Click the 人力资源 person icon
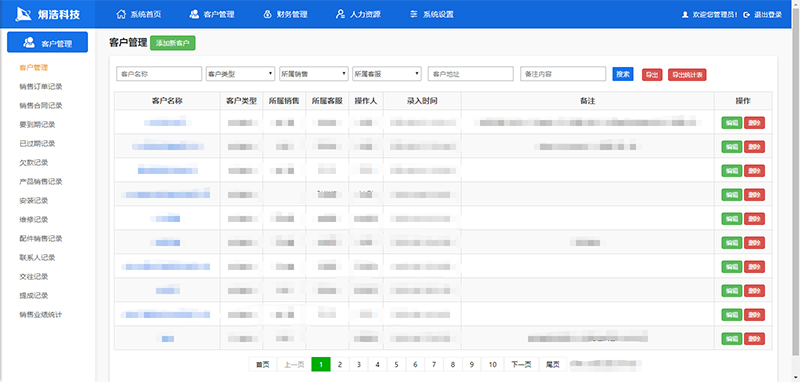 [x=340, y=14]
